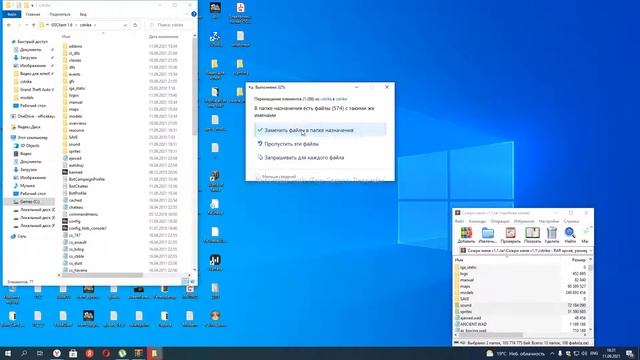Select 'commandmenu' file in Explorer
640x360 pixels.
[83, 214]
